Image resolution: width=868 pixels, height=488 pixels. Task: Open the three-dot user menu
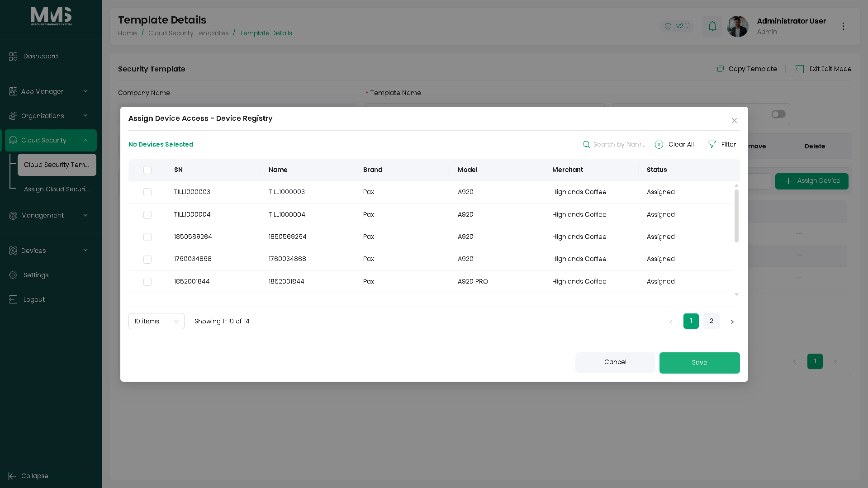[x=843, y=26]
